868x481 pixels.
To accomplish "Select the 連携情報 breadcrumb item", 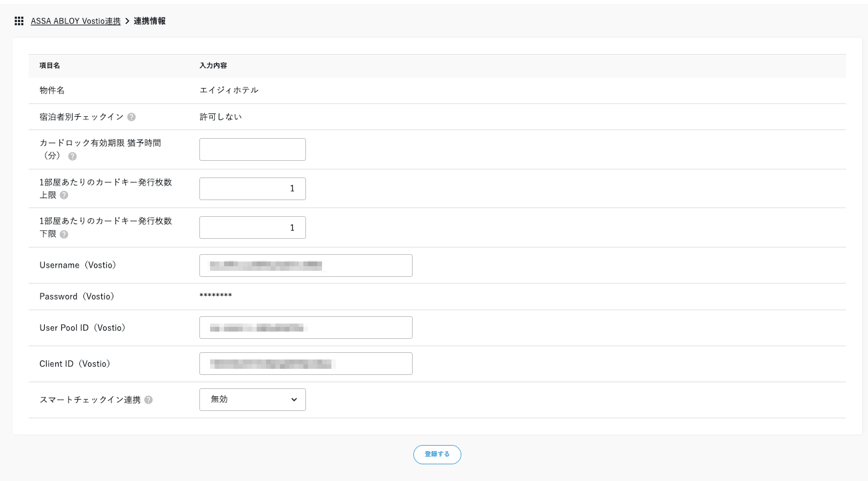I will 149,21.
